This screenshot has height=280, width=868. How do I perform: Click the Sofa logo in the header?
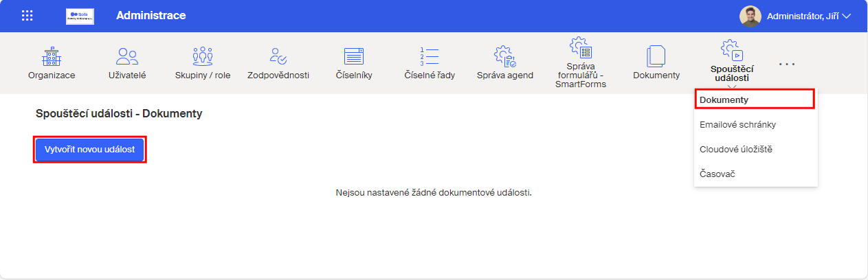click(x=80, y=16)
